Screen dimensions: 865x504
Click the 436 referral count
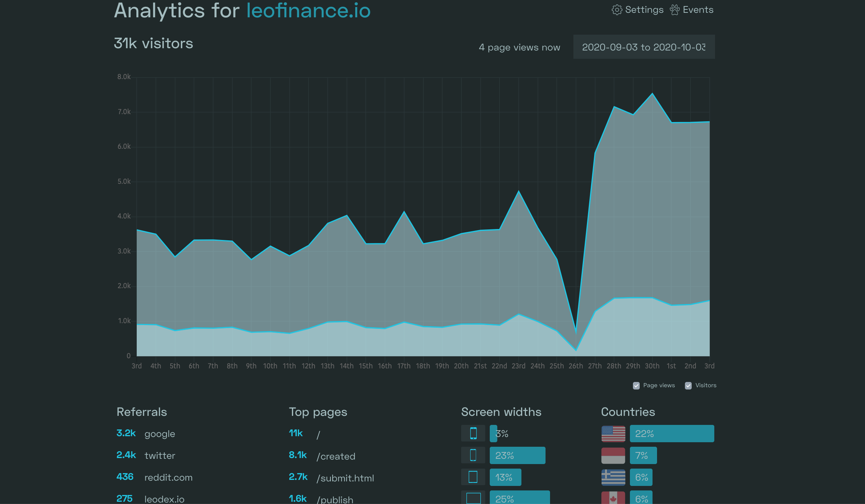click(125, 477)
